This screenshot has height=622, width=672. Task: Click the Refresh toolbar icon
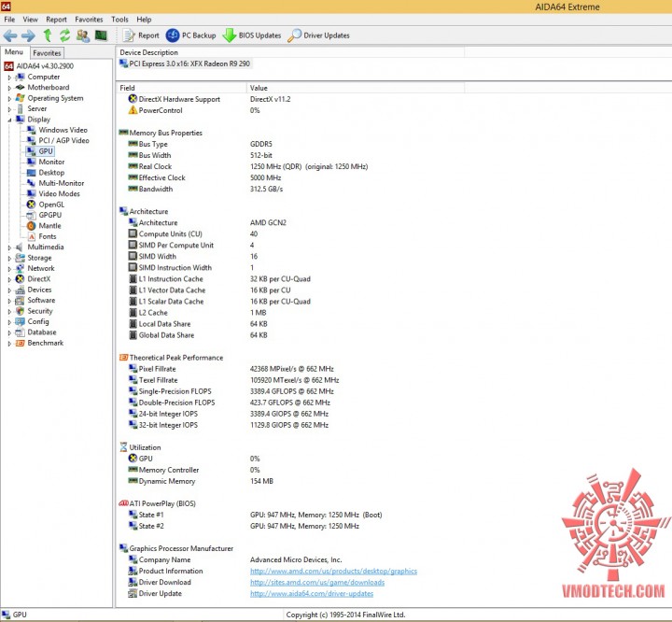(64, 35)
